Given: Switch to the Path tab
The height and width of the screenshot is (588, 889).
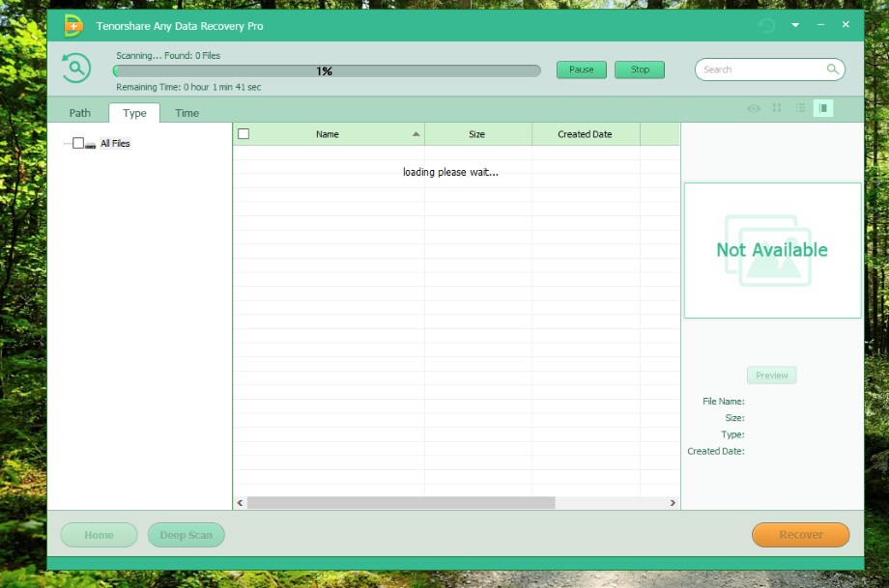Looking at the screenshot, I should click(80, 113).
